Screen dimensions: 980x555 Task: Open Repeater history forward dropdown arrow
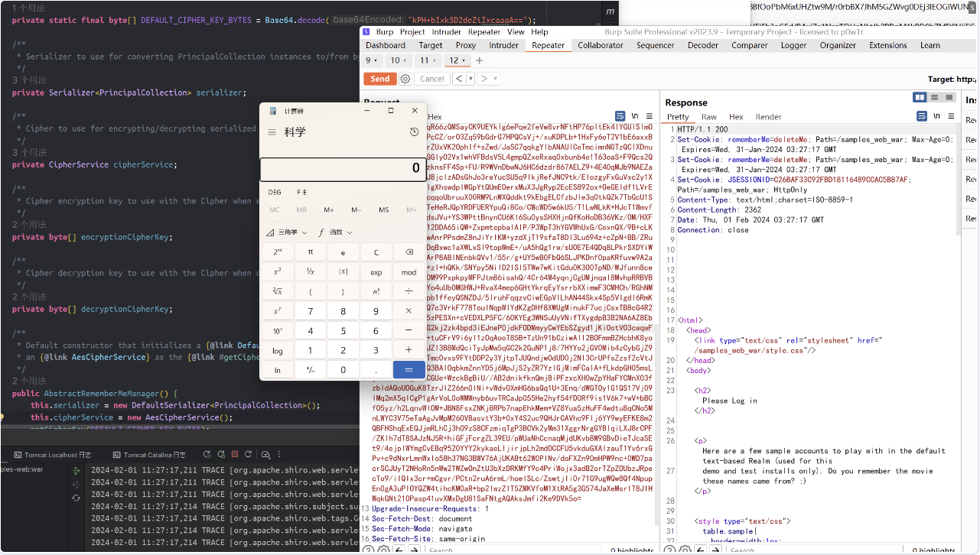tap(495, 79)
